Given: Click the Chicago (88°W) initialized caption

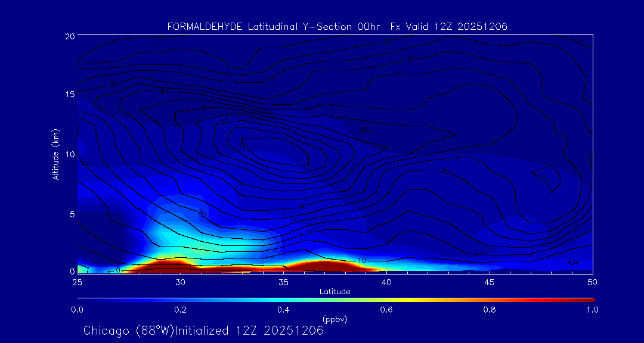Looking at the screenshot, I should [203, 330].
